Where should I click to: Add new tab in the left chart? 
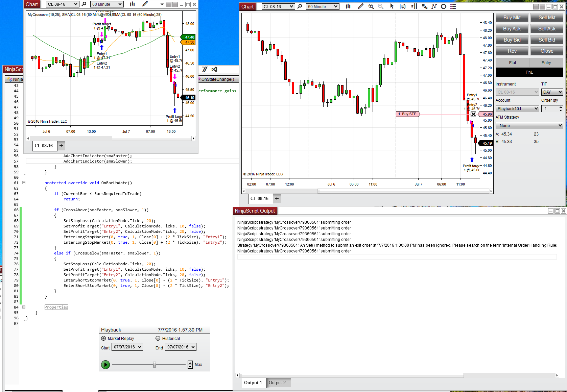[61, 146]
